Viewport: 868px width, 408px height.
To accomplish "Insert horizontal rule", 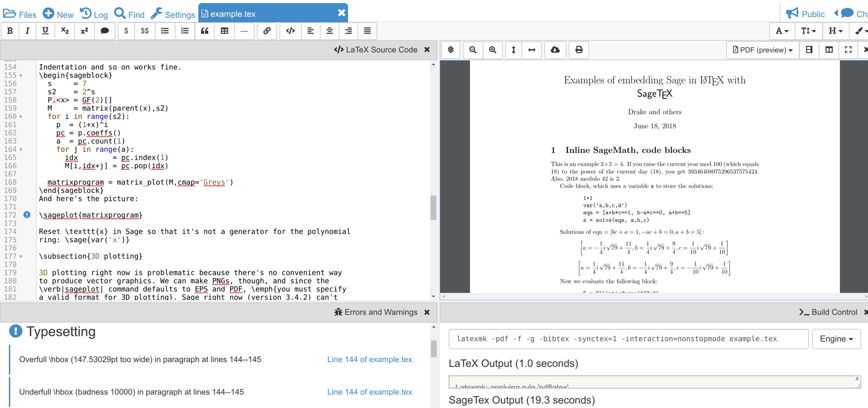I will (244, 31).
